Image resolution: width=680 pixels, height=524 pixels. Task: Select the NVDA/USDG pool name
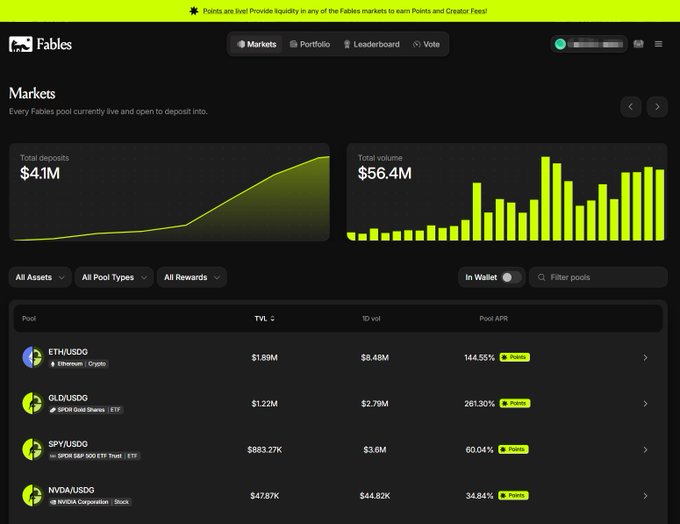point(71,490)
